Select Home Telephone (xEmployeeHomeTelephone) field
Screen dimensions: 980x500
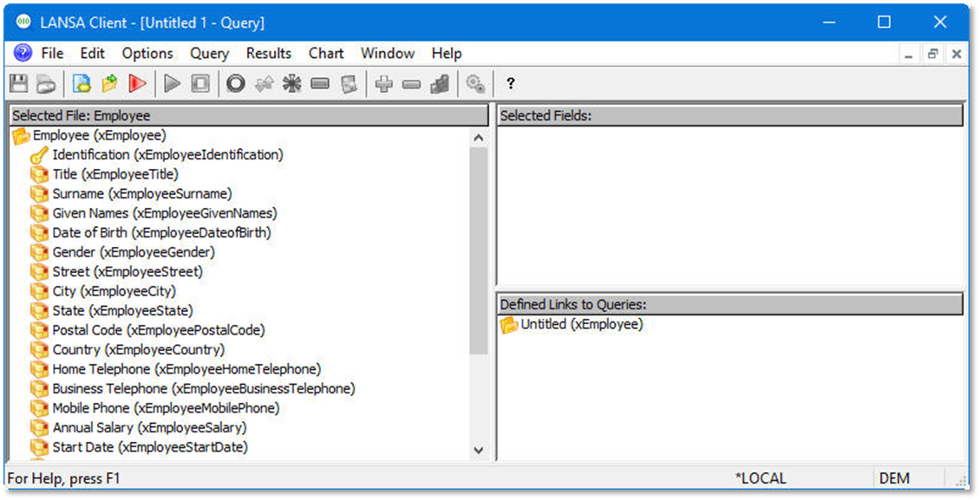click(186, 369)
